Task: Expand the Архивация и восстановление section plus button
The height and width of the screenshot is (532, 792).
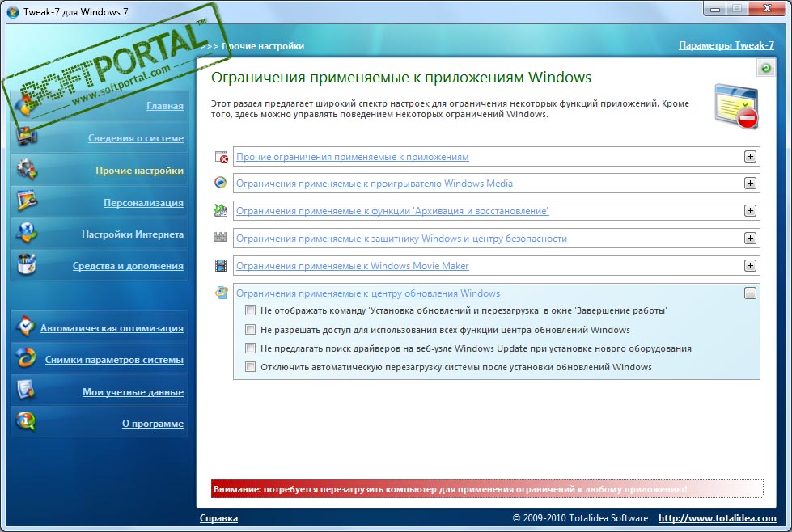Action: [x=750, y=210]
